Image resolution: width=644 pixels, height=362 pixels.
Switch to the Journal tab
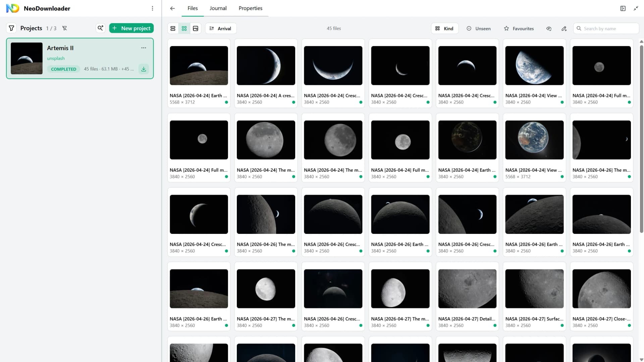click(x=218, y=8)
